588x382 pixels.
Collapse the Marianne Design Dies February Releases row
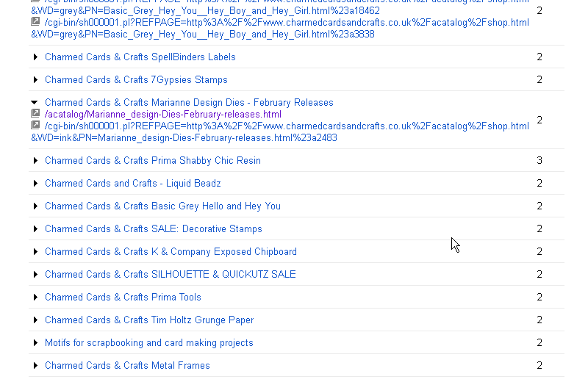coord(35,103)
